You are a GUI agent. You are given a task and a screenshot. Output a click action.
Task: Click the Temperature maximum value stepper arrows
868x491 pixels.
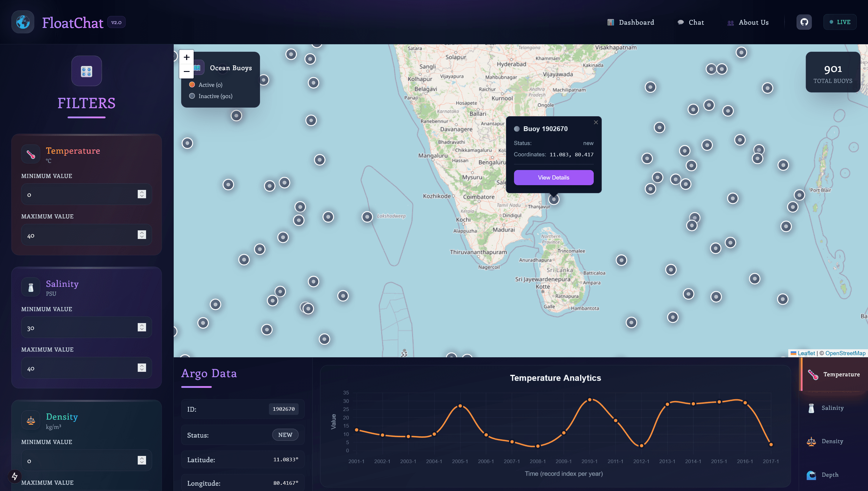(142, 235)
